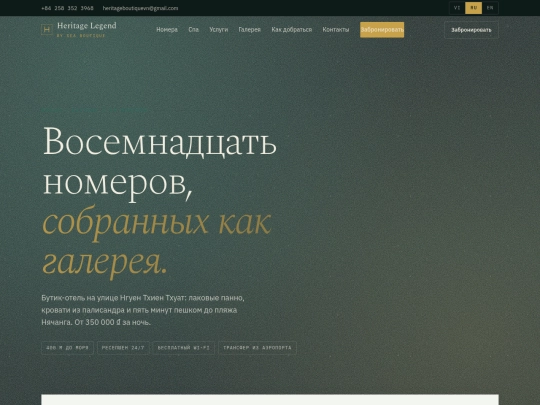Open Как добраться page

292,30
